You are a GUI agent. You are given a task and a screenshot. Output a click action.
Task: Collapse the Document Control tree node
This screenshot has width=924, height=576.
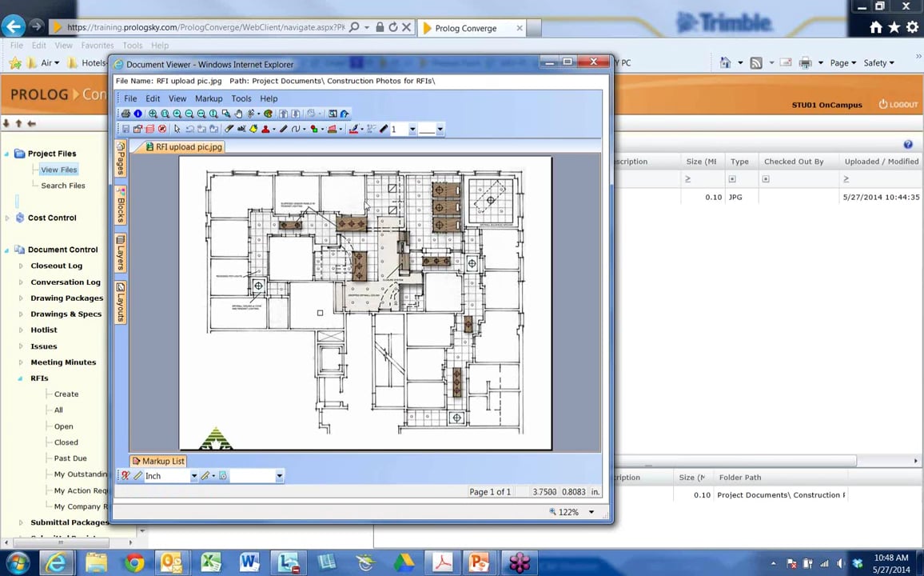point(7,250)
